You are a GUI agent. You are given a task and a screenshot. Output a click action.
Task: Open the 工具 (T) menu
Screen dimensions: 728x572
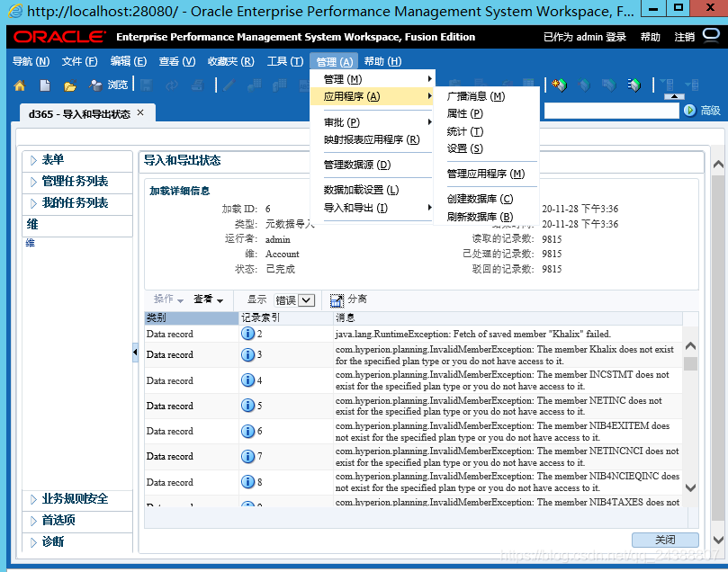pos(285,61)
